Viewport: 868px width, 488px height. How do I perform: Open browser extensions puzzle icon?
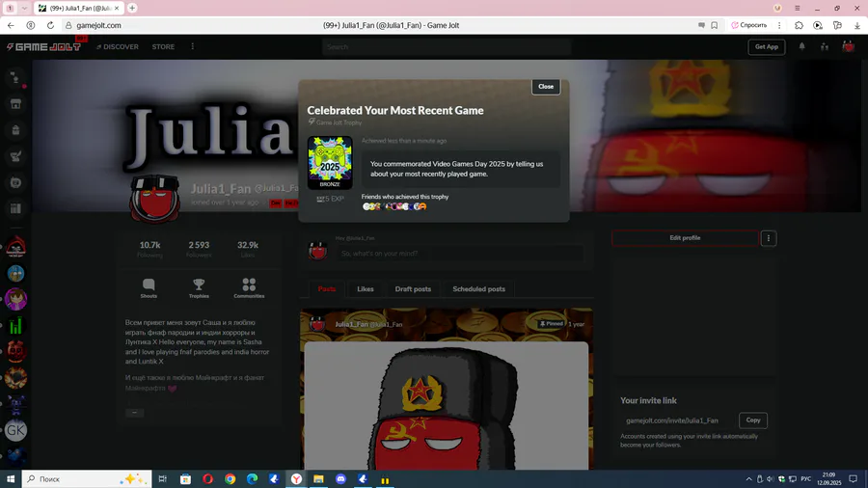pyautogui.click(x=799, y=25)
